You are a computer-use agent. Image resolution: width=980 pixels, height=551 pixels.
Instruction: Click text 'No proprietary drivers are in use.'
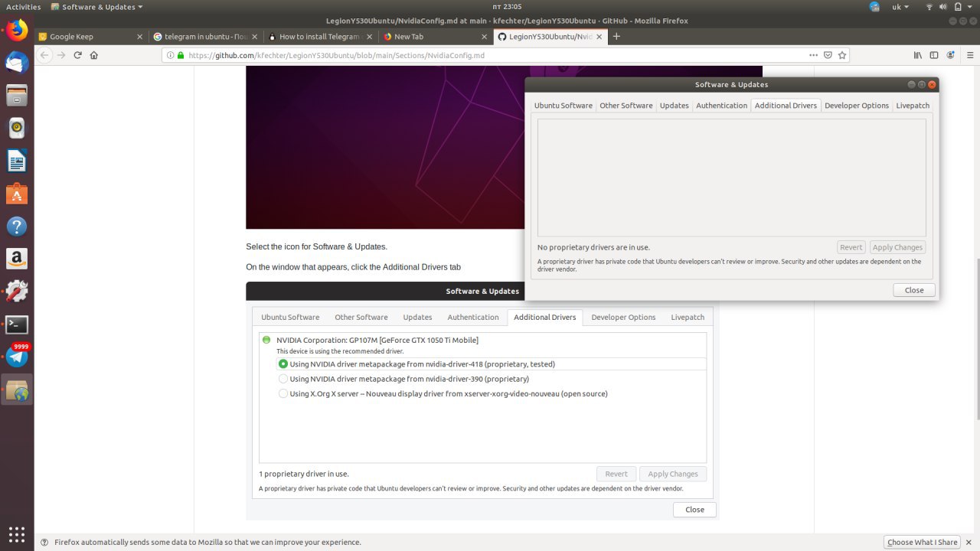pyautogui.click(x=593, y=247)
